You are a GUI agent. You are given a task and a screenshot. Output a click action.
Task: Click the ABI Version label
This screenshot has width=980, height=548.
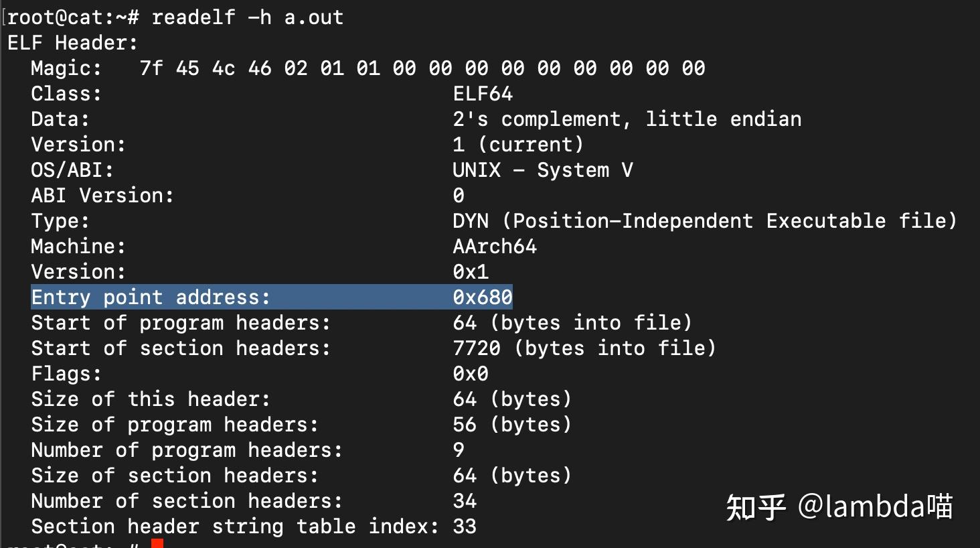(x=102, y=196)
